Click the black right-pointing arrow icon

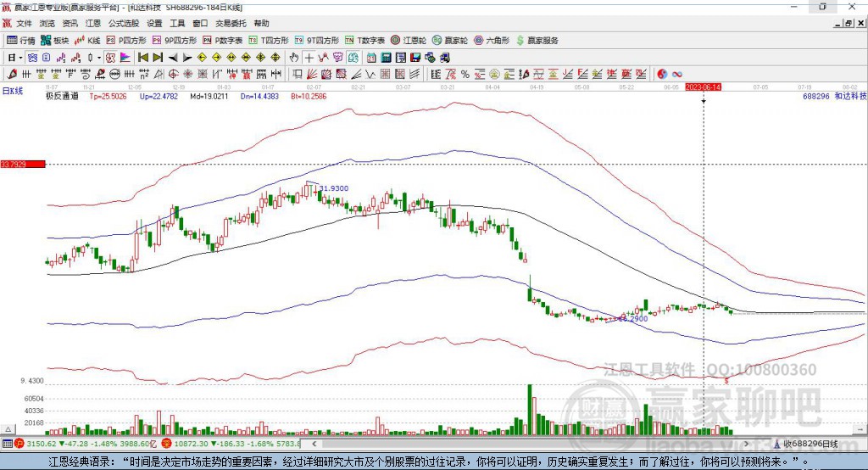click(x=187, y=58)
